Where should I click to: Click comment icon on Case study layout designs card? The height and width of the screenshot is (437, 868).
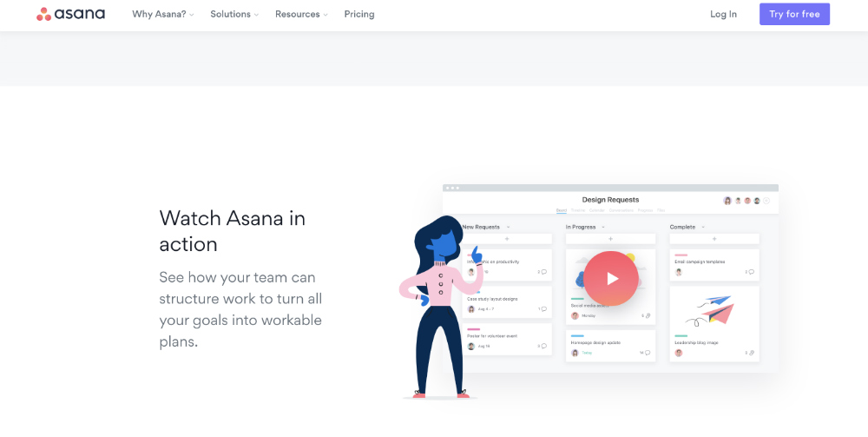[x=543, y=309]
